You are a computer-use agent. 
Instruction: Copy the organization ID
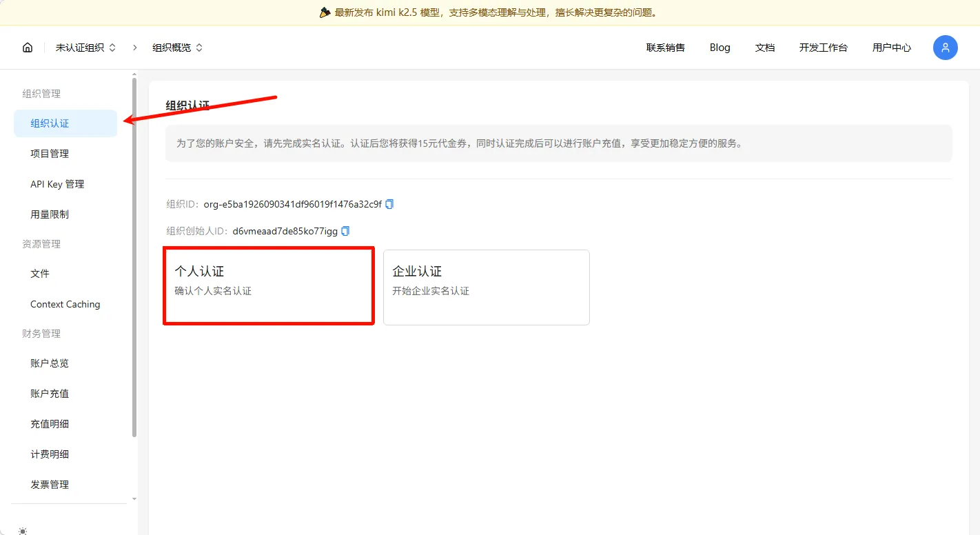click(389, 204)
